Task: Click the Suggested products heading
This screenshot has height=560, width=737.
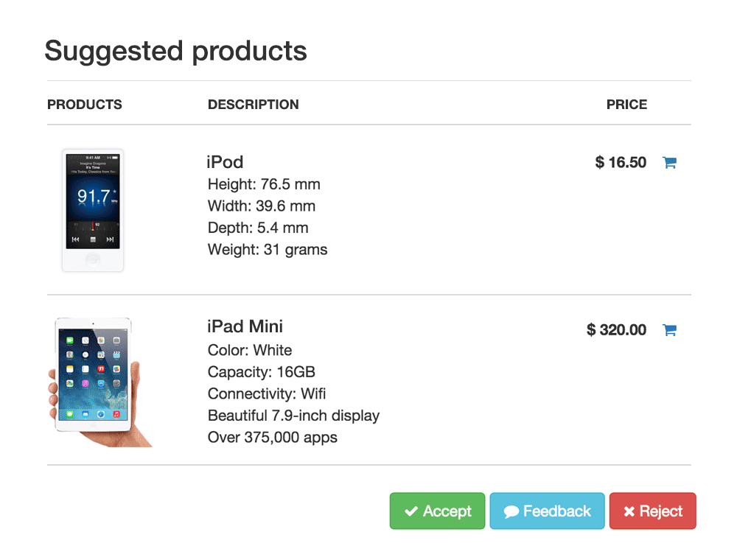Action: pyautogui.click(x=175, y=51)
